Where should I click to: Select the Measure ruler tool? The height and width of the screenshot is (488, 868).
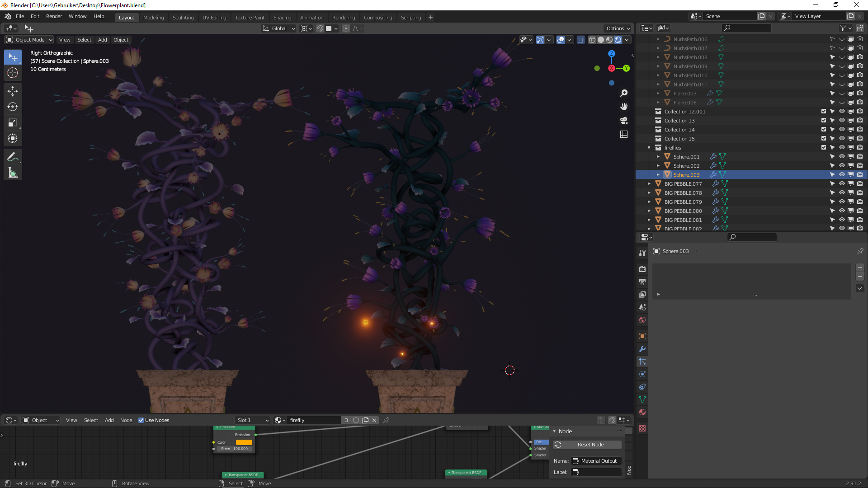pos(13,173)
